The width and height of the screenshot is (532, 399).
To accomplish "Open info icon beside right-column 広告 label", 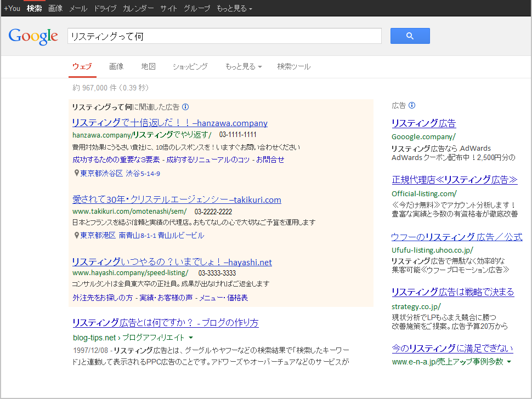I will coord(412,105).
